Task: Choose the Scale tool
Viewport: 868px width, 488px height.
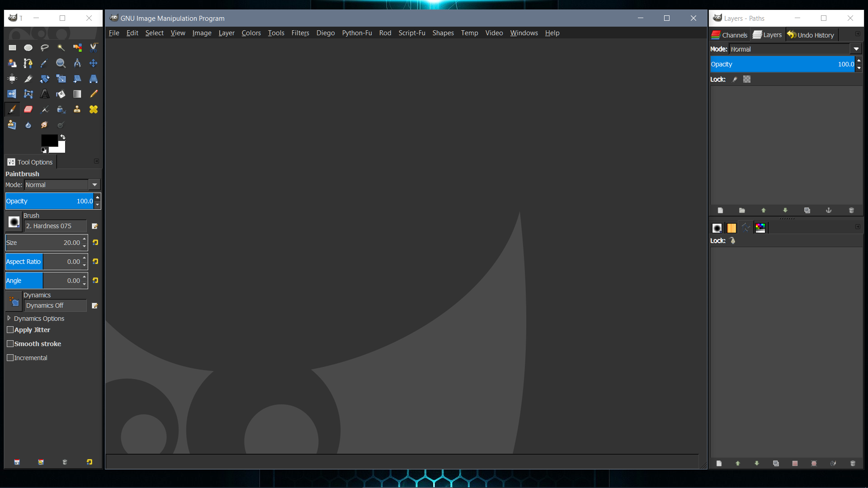Action: [61, 79]
